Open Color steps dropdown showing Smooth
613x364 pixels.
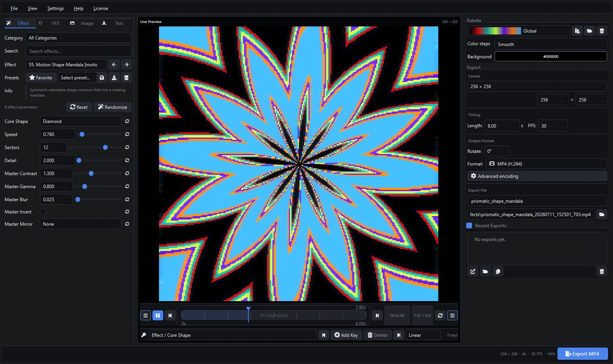(551, 44)
